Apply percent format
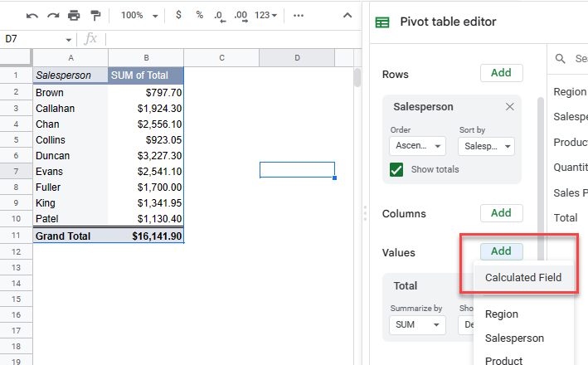 click(x=200, y=16)
